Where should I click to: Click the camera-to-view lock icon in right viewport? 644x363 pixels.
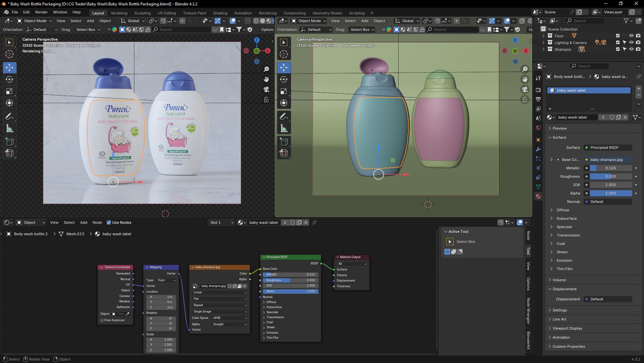coord(525,100)
